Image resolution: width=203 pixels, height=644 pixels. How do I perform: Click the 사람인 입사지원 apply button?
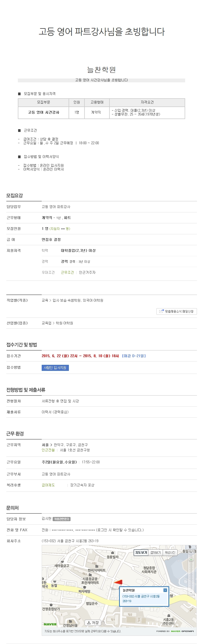point(55,368)
